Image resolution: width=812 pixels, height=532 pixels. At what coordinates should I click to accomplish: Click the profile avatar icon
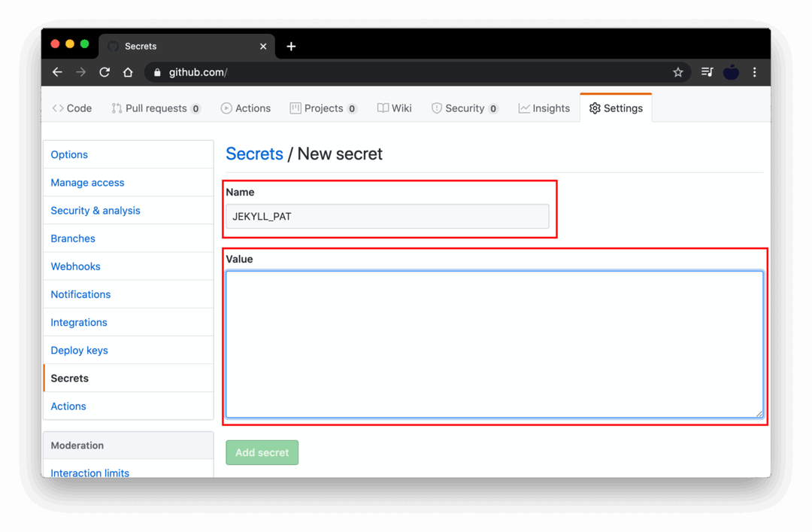coord(731,72)
